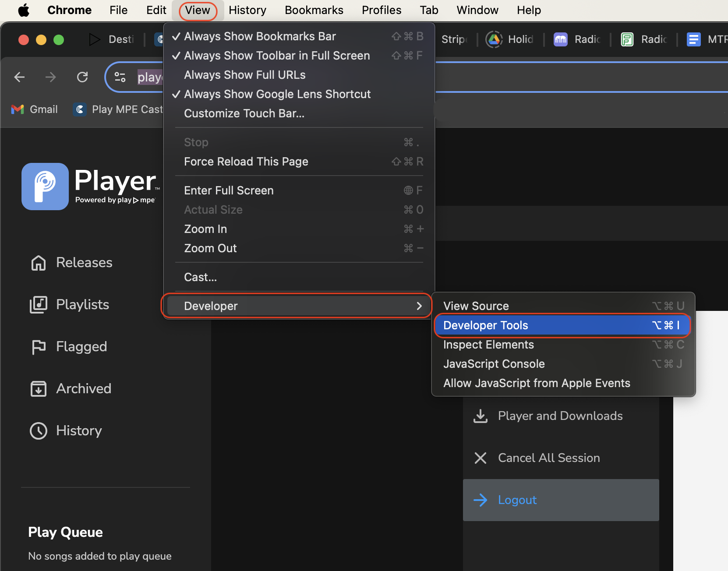Open JavaScript Console from submenu
This screenshot has width=728, height=571.
[563, 364]
